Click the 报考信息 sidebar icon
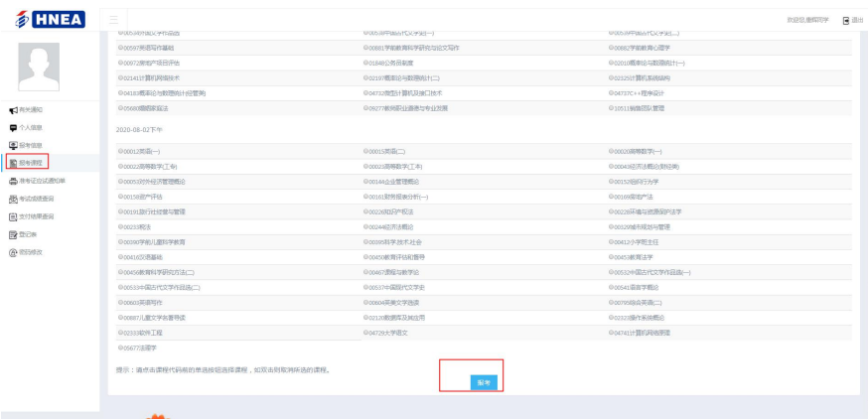Image resolution: width=868 pixels, height=419 pixels. tap(11, 145)
